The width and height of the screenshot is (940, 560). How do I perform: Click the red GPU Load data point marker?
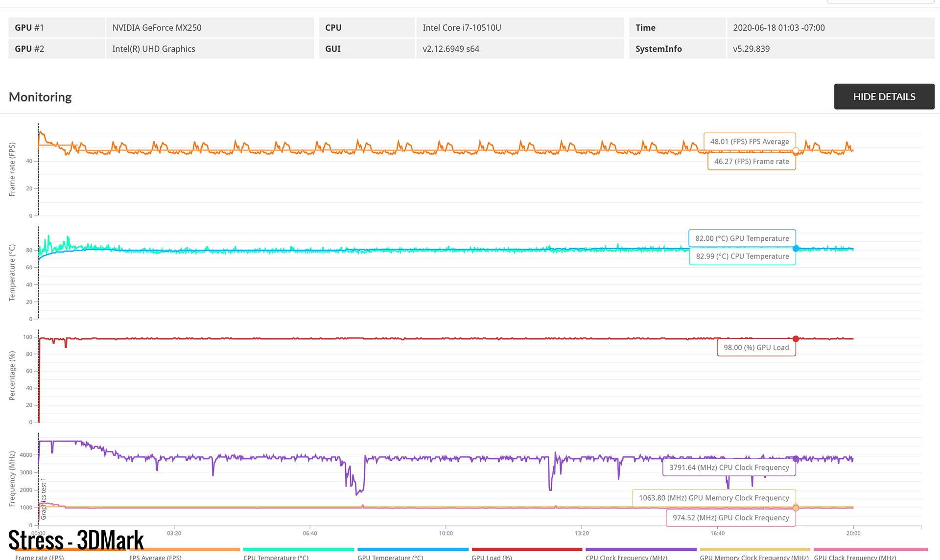pyautogui.click(x=796, y=339)
